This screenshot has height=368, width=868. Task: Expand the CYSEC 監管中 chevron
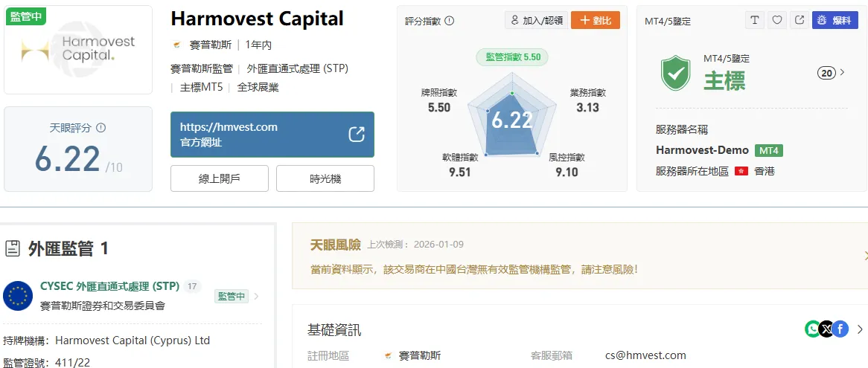click(x=256, y=296)
